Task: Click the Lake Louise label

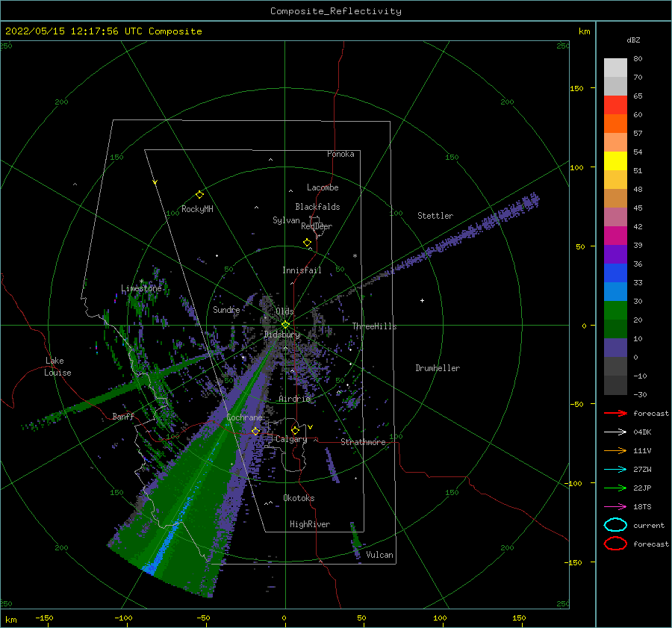Action: tap(57, 367)
